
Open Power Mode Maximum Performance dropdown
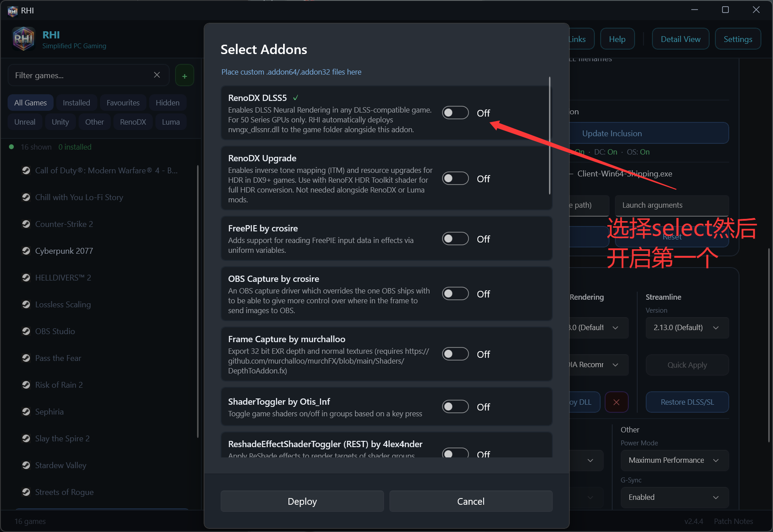point(674,460)
